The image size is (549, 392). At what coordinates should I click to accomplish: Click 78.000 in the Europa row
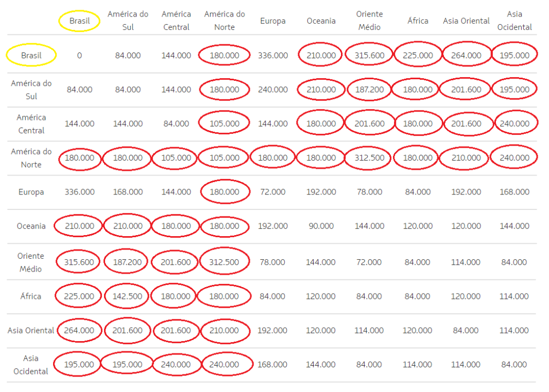click(369, 192)
